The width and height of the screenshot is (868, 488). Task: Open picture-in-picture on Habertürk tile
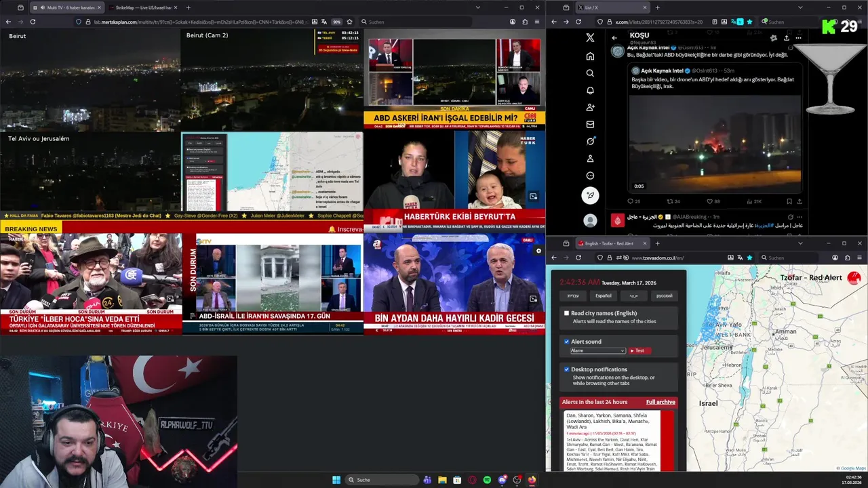[533, 197]
